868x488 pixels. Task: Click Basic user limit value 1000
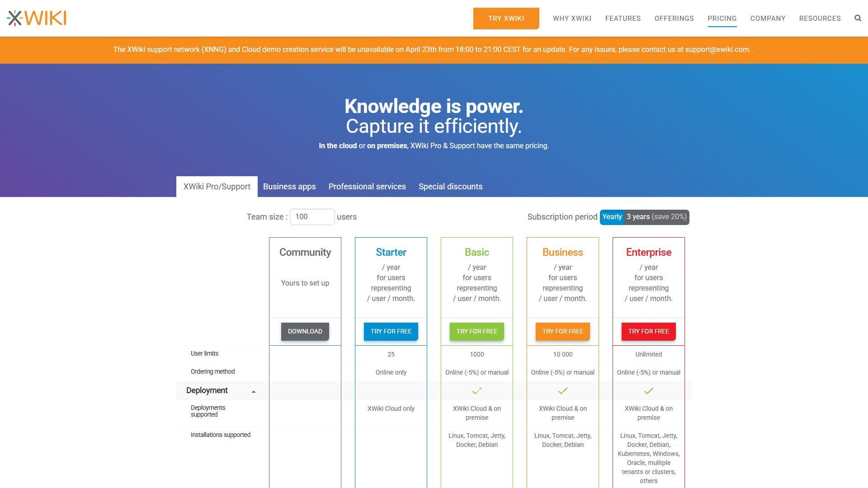tap(477, 354)
